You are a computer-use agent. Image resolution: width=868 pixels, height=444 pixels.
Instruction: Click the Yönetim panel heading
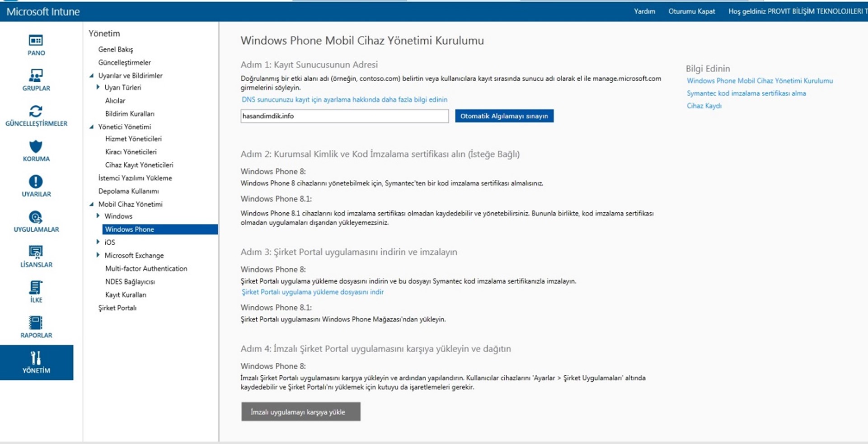[104, 33]
